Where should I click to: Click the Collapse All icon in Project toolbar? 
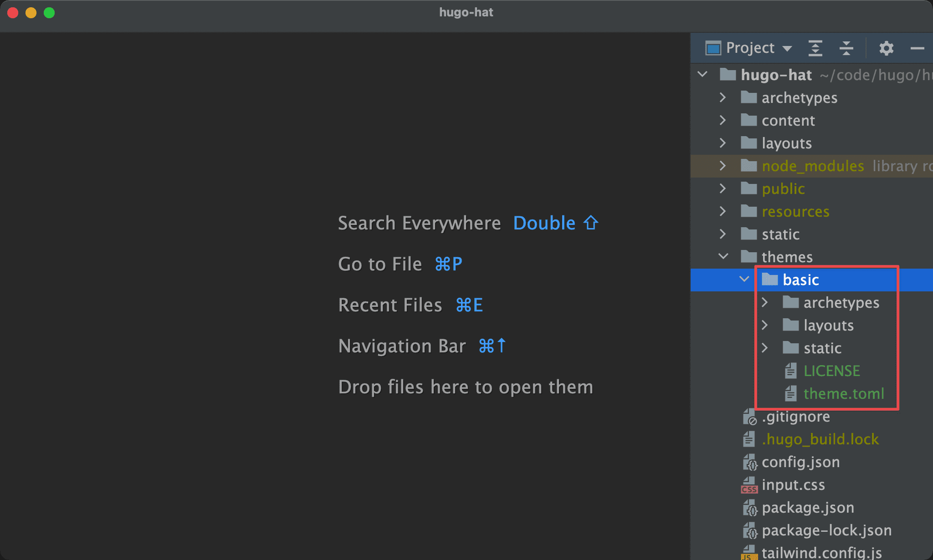pyautogui.click(x=846, y=48)
